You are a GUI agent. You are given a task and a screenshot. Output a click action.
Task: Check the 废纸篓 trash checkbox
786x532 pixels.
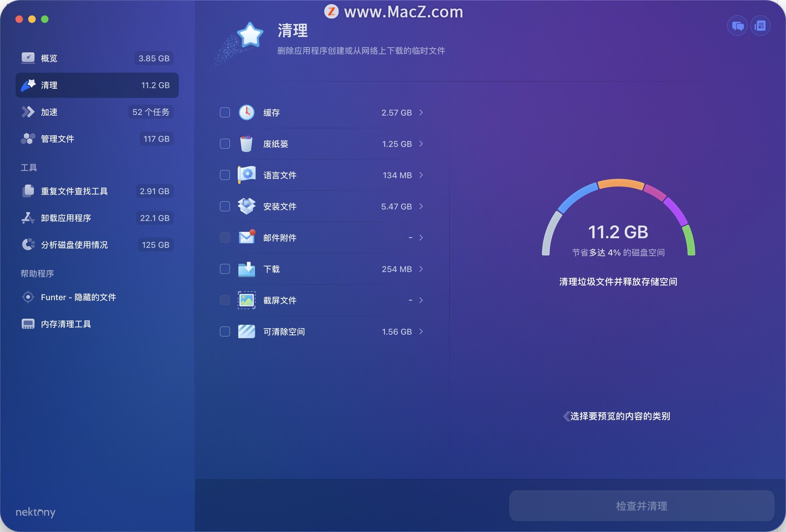point(225,144)
